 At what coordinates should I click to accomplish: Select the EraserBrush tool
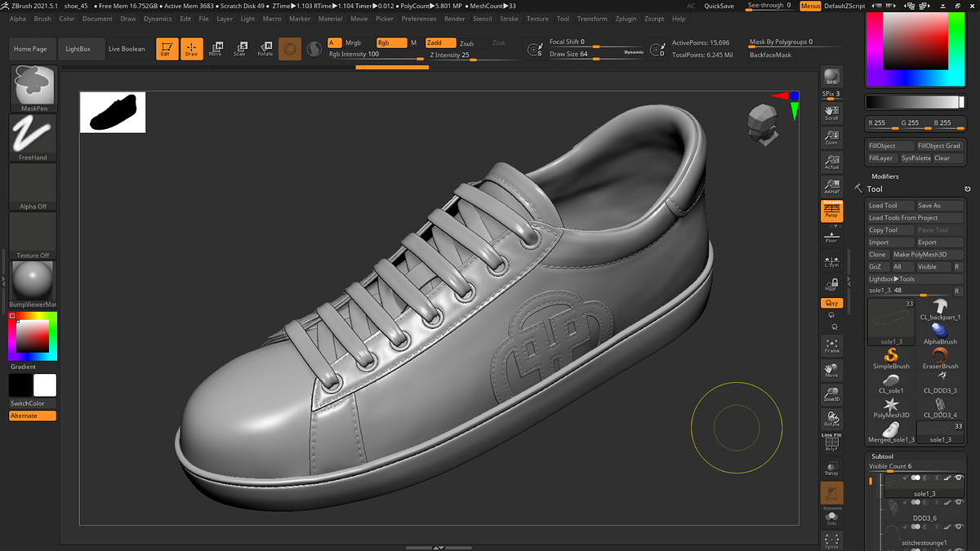tap(940, 358)
